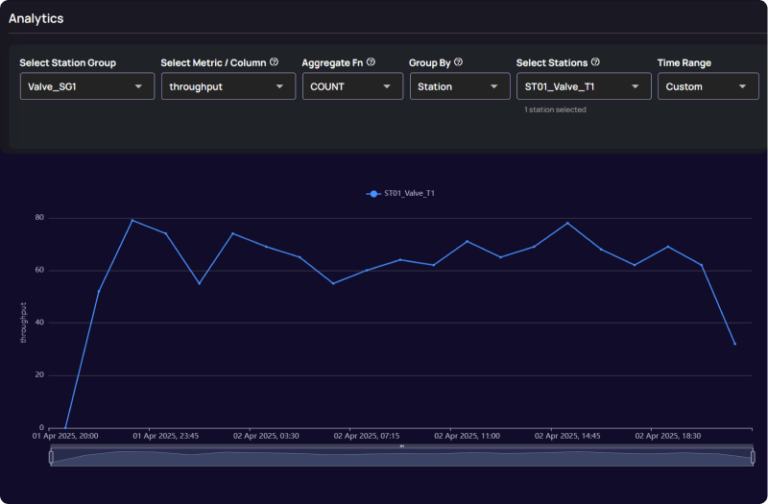Click help icon beside Select Metric / Column
This screenshot has height=504, width=768.
coord(274,62)
